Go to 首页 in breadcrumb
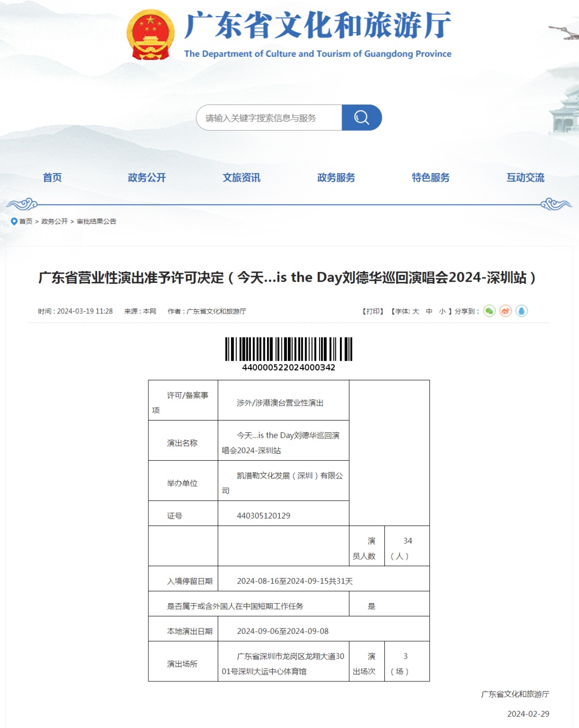Image resolution: width=579 pixels, height=728 pixels. click(26, 221)
